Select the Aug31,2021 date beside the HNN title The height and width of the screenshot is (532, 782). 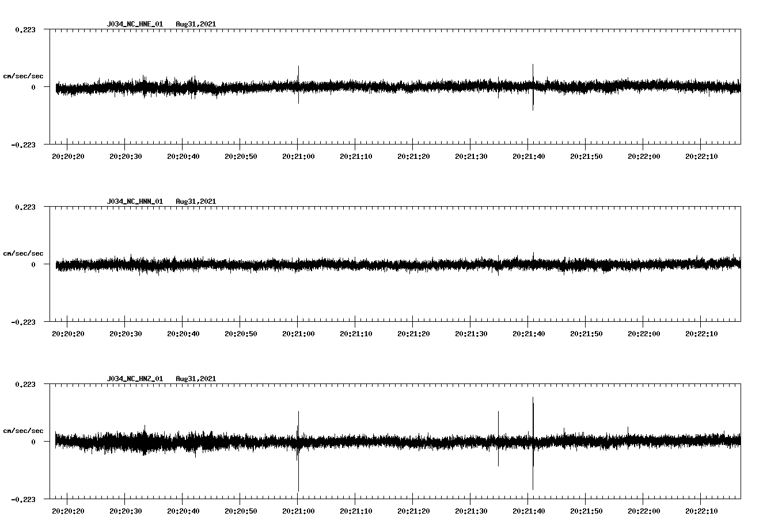(196, 202)
